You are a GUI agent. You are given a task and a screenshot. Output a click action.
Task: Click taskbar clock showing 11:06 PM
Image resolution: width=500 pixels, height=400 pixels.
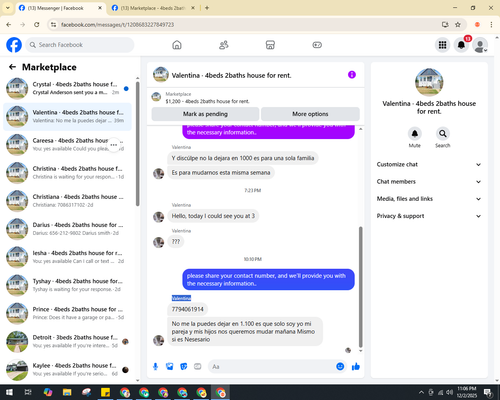(467, 392)
